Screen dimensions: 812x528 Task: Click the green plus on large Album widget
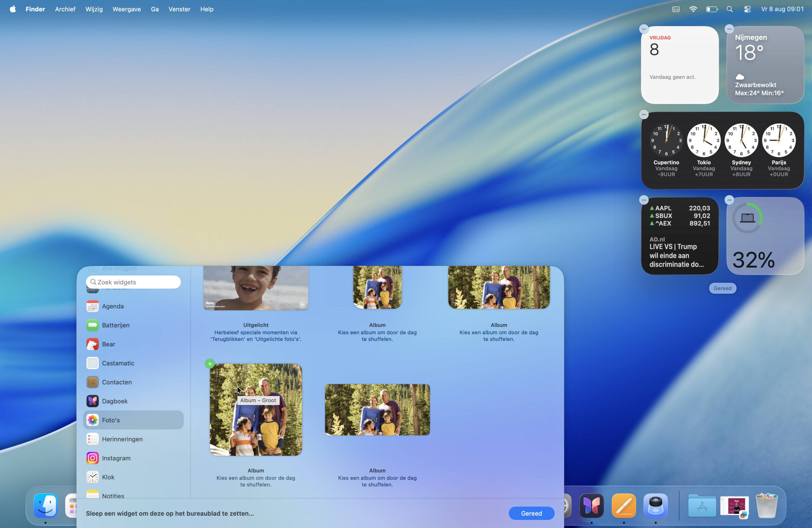coord(210,364)
